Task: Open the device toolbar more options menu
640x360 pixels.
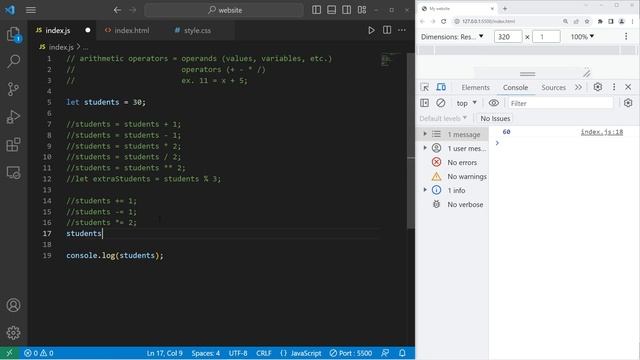Action: [626, 37]
